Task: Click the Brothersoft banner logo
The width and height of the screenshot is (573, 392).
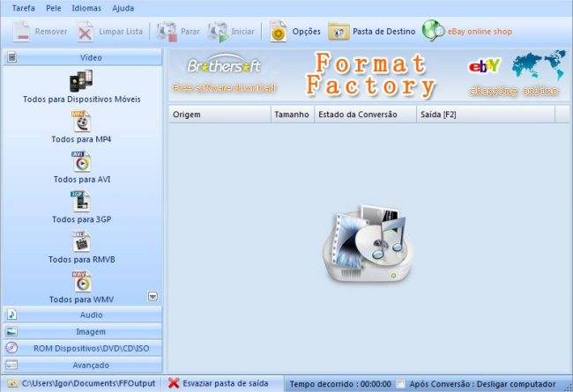Action: click(224, 65)
